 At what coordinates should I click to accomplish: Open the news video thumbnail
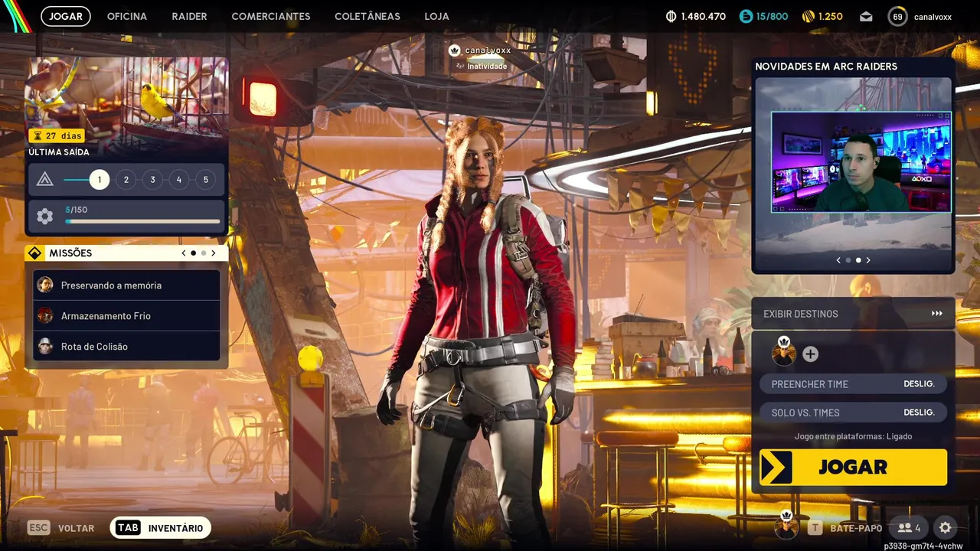click(861, 162)
